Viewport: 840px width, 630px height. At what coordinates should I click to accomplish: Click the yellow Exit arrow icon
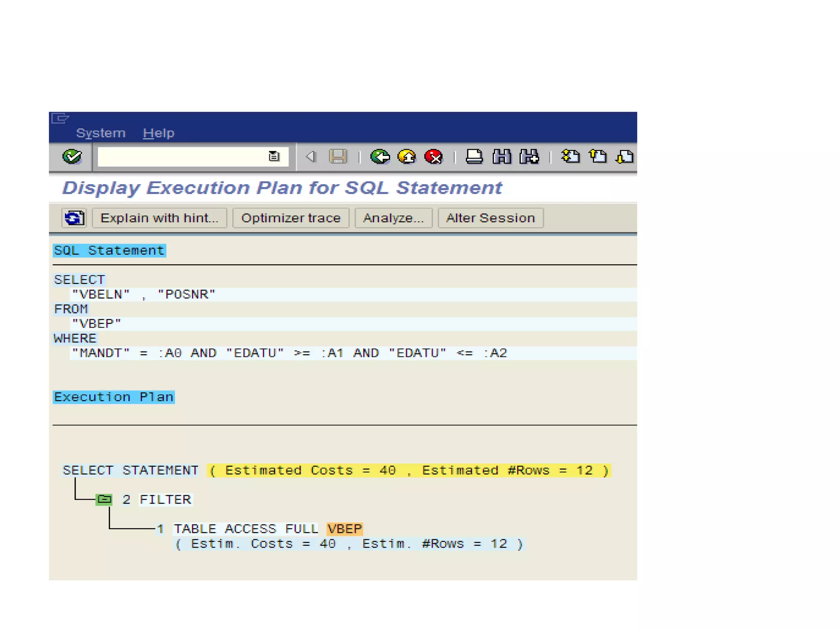[x=407, y=156]
